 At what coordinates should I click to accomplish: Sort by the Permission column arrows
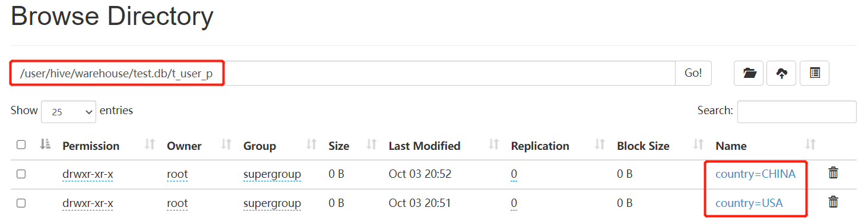tap(150, 145)
